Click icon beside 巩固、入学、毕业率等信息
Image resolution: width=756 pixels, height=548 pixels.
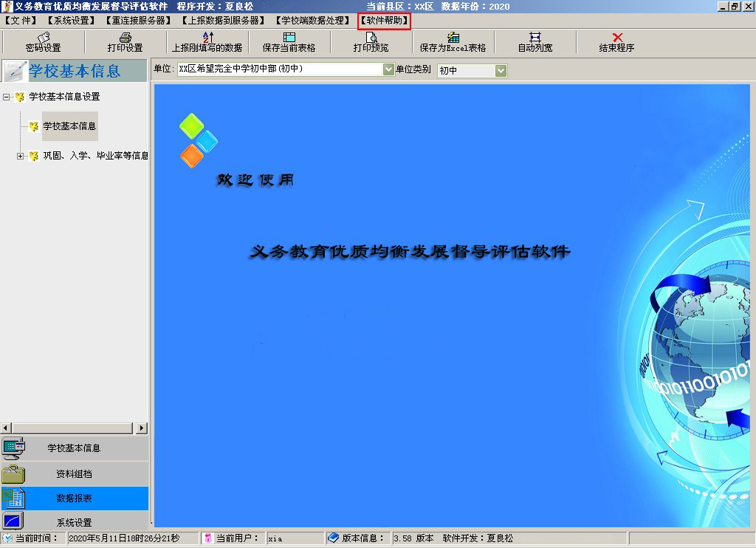[x=34, y=156]
